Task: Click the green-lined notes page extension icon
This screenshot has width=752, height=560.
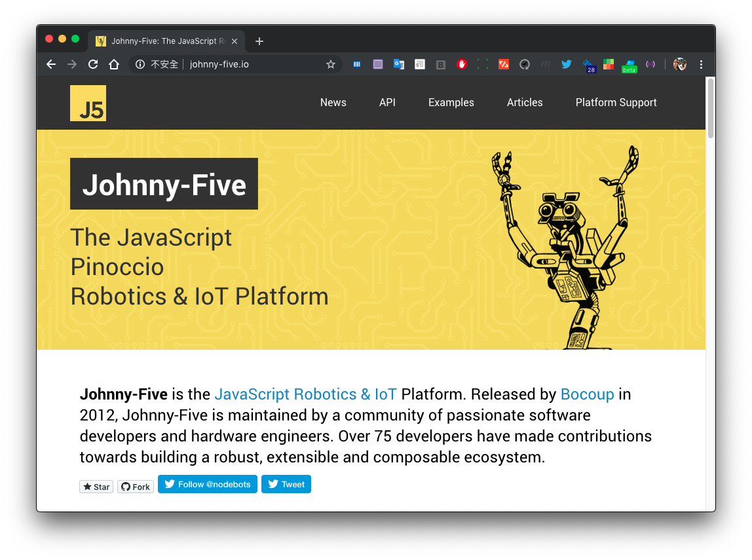Action: click(x=420, y=64)
